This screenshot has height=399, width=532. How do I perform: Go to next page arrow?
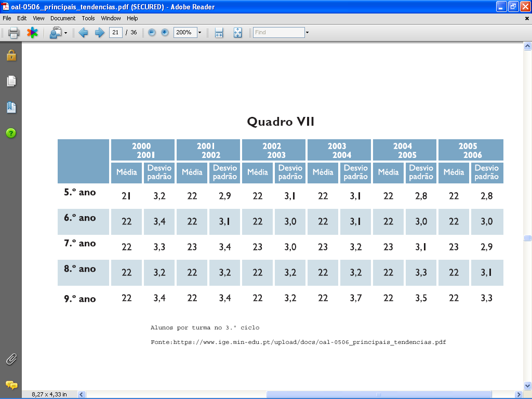pos(99,33)
